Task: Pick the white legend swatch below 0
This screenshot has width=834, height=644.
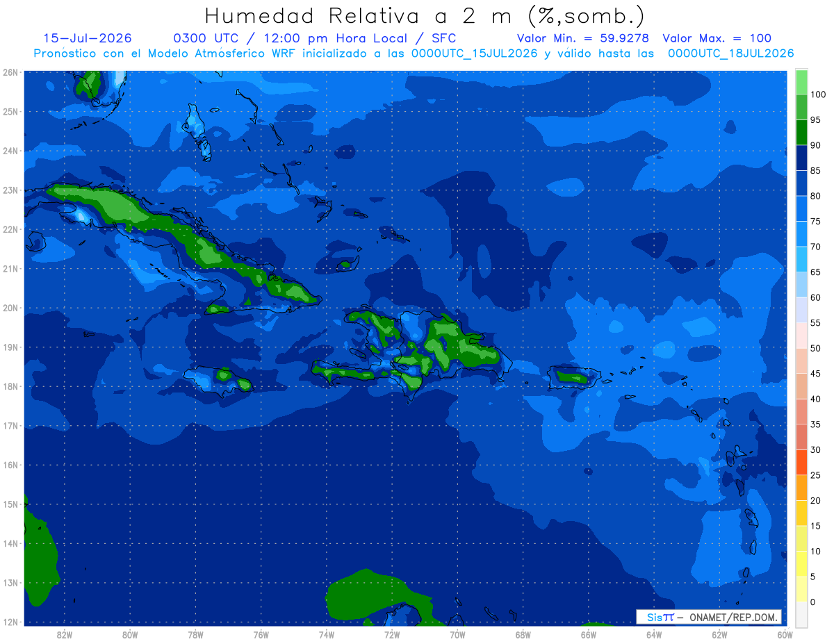Action: tap(801, 614)
